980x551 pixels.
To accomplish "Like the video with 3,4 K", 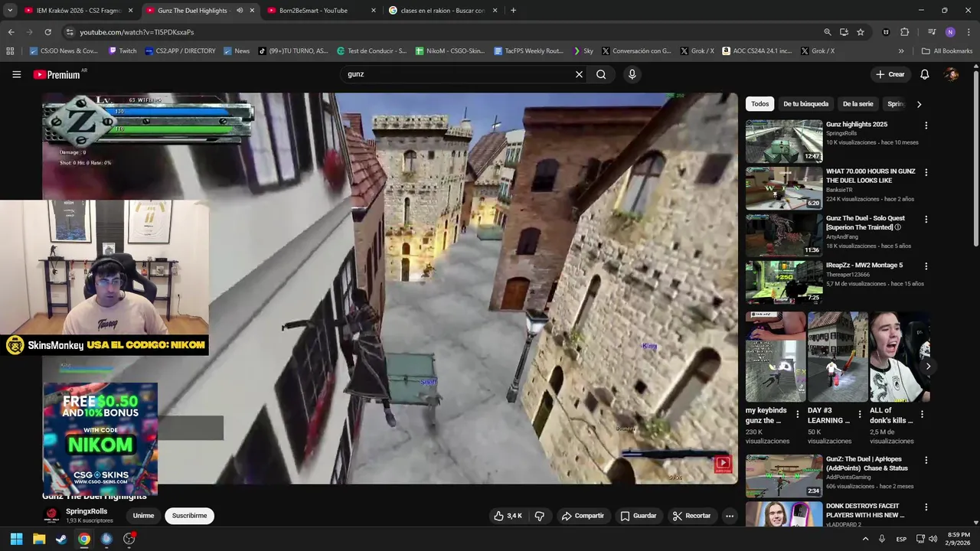I will 508,516.
